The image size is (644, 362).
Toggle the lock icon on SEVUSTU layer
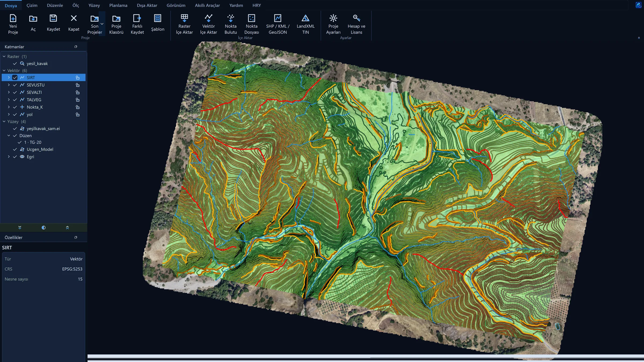(x=78, y=85)
